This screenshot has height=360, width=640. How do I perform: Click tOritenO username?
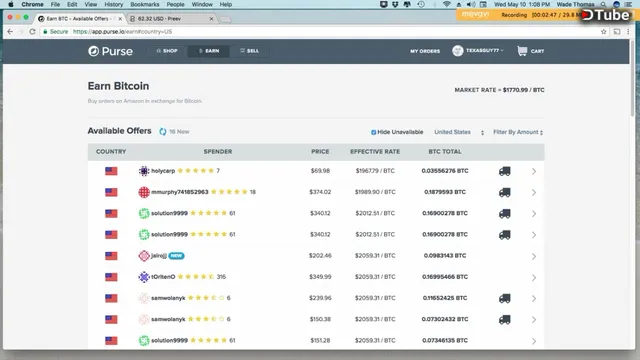coord(163,277)
